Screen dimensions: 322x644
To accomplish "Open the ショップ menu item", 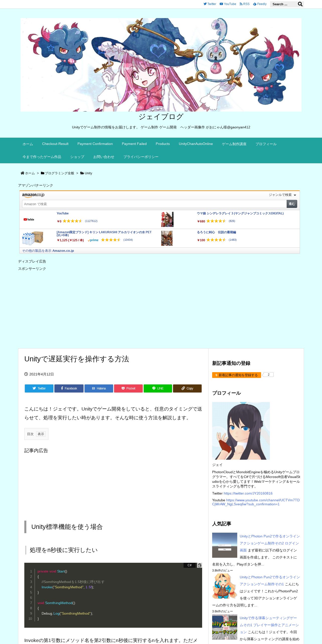I will click(77, 157).
